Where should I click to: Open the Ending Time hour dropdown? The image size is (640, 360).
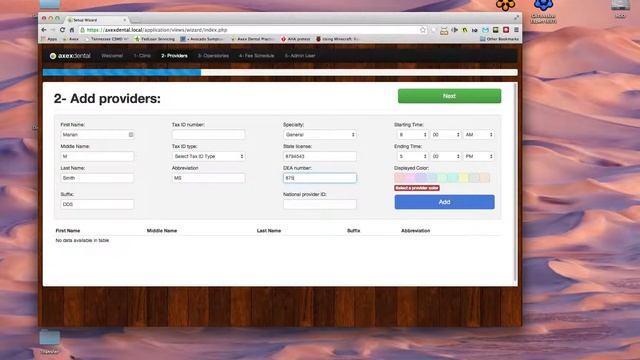coord(412,156)
